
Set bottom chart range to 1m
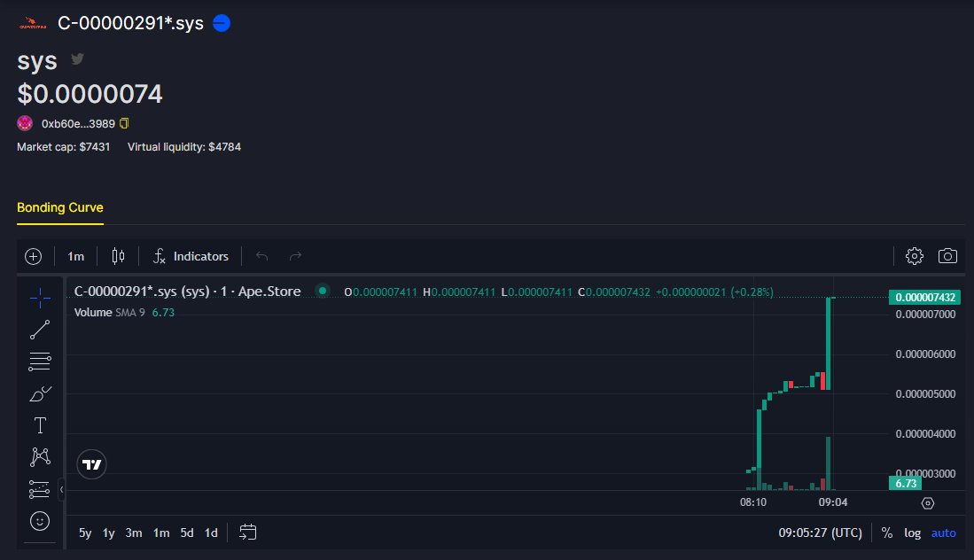(161, 533)
